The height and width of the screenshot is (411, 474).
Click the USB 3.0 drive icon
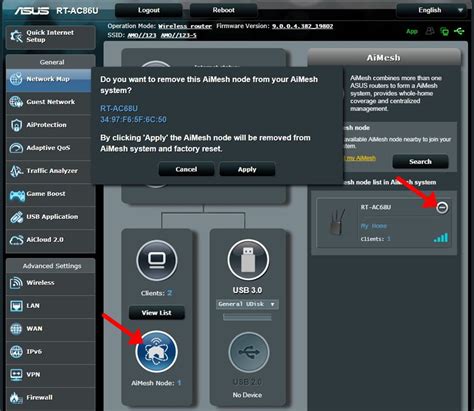248,260
